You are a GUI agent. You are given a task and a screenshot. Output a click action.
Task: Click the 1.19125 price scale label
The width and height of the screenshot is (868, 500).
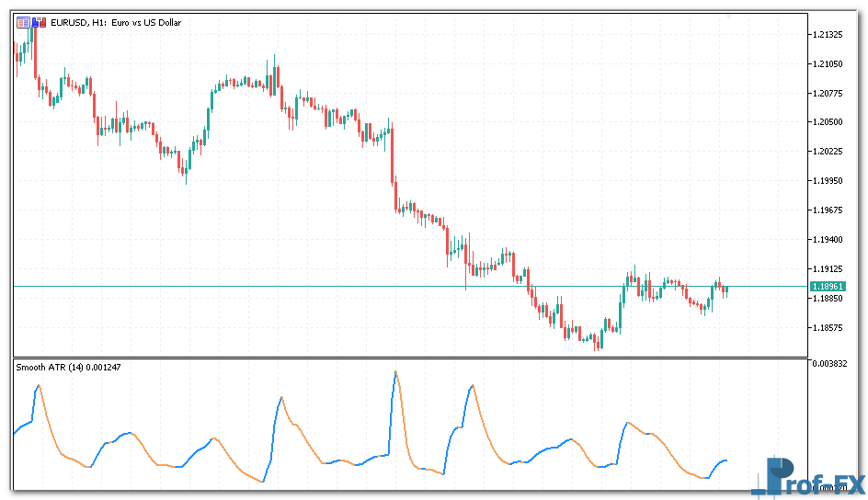click(x=828, y=269)
